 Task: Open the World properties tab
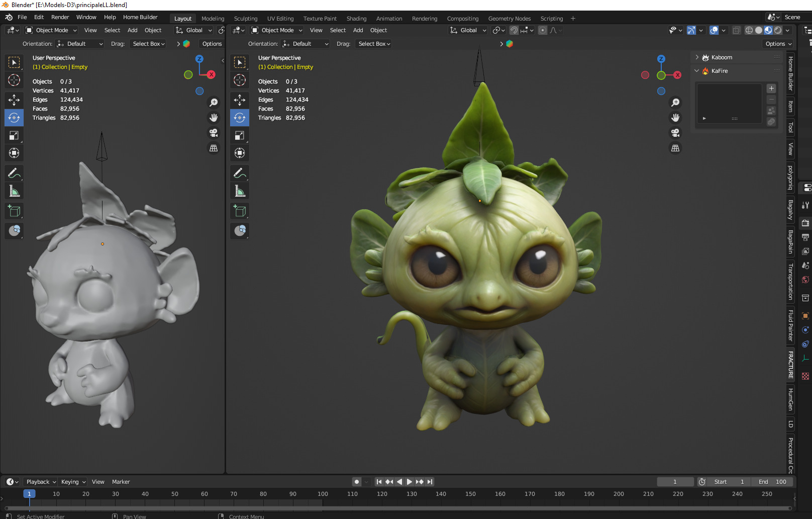click(805, 280)
